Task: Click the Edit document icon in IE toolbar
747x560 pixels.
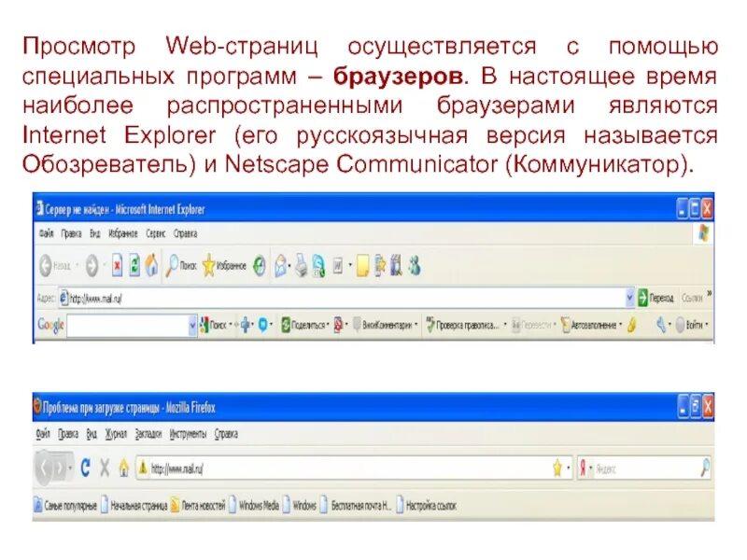Action: (338, 266)
